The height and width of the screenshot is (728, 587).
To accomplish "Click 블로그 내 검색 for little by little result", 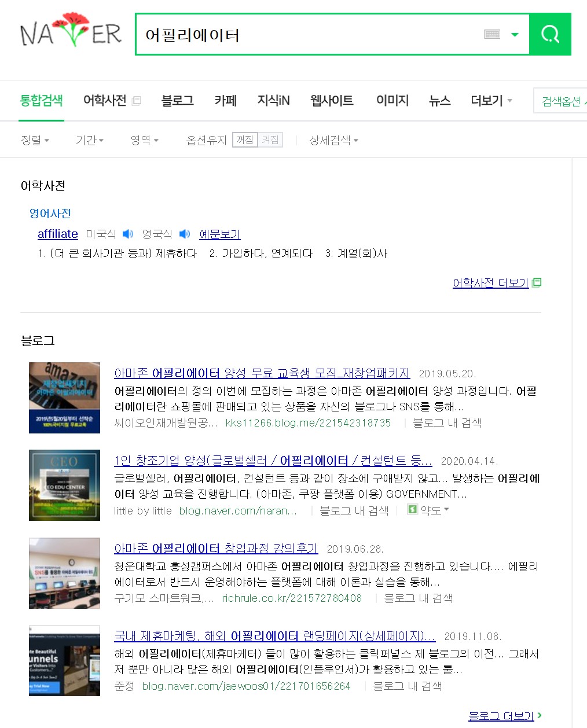I will pos(354,510).
